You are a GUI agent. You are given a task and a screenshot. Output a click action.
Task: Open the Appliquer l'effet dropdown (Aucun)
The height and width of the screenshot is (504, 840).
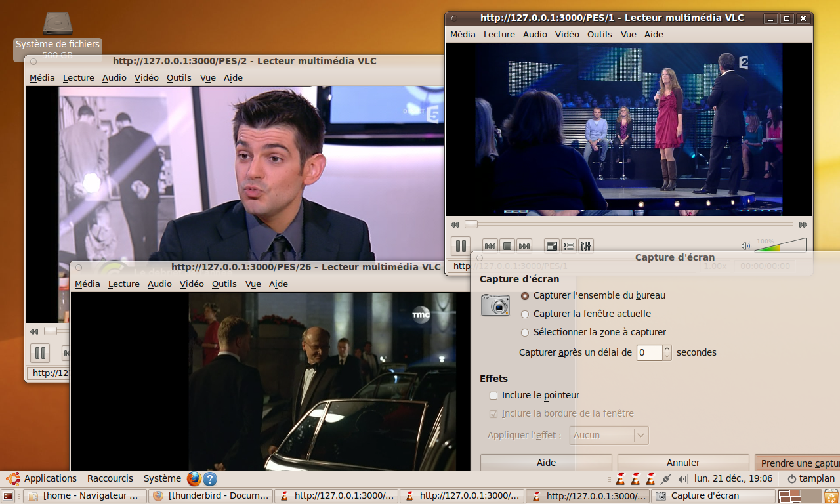tap(609, 435)
